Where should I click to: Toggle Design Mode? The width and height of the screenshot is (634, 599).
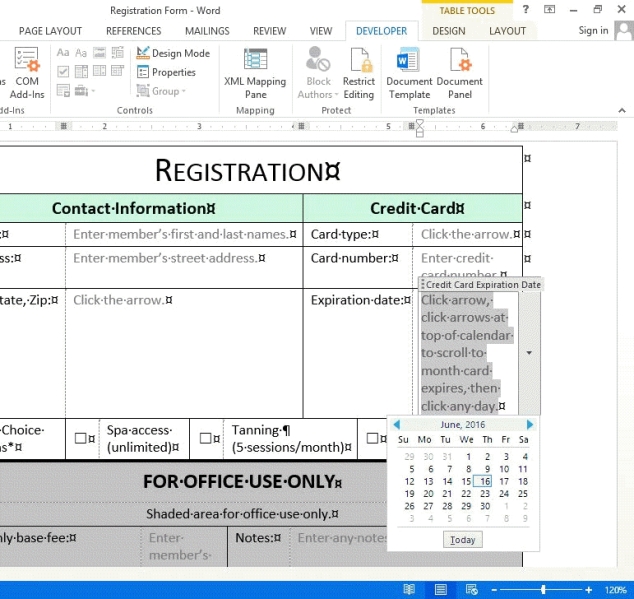(x=173, y=53)
